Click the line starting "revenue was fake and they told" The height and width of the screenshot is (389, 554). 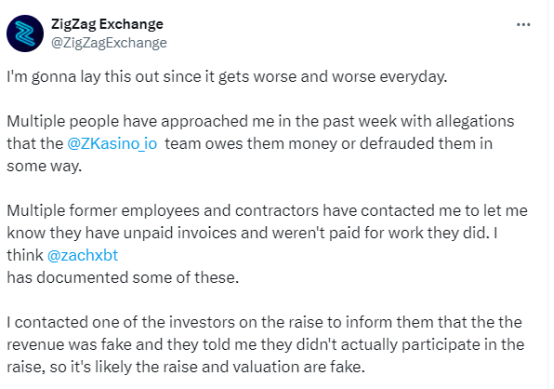265,345
